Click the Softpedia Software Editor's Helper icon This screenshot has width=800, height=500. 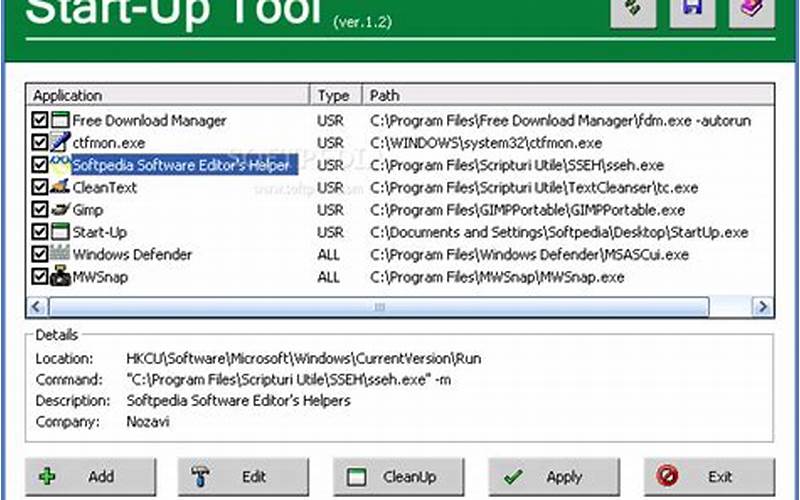coord(60,165)
